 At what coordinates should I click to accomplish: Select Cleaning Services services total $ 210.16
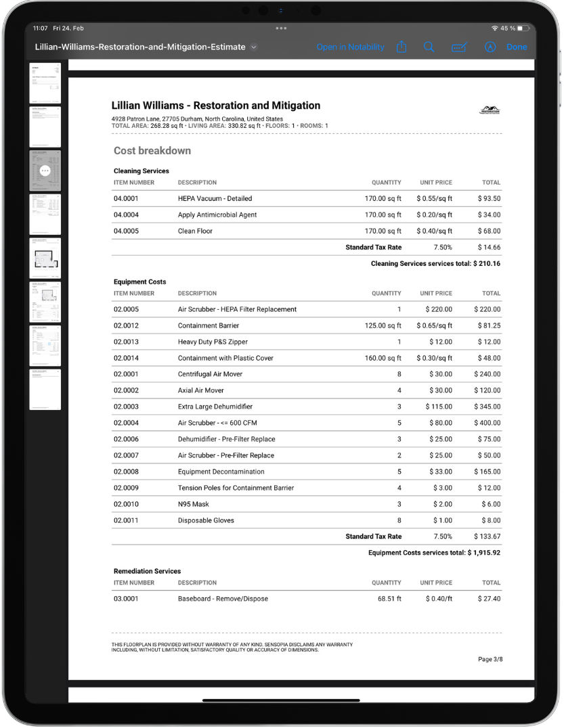[x=435, y=263]
